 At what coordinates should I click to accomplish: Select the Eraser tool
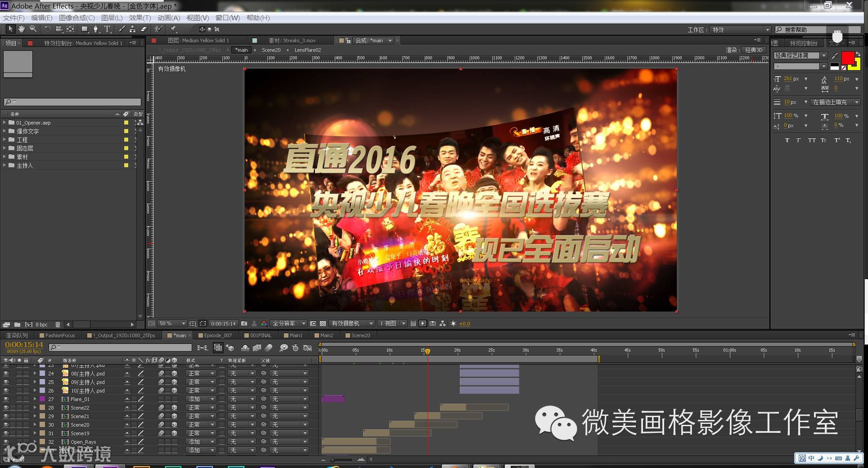point(144,29)
